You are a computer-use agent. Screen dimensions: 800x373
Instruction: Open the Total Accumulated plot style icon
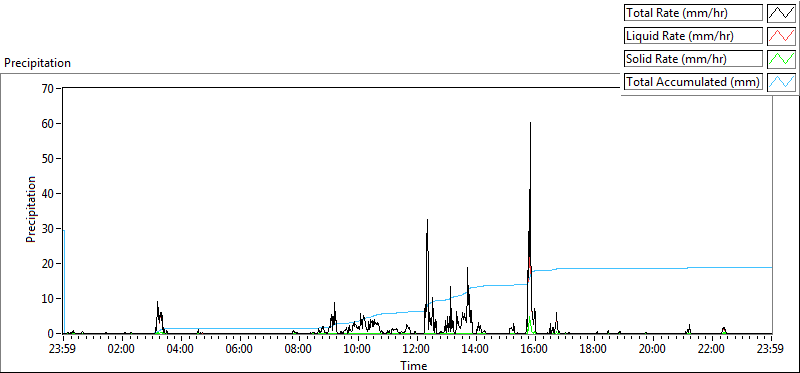(x=781, y=82)
